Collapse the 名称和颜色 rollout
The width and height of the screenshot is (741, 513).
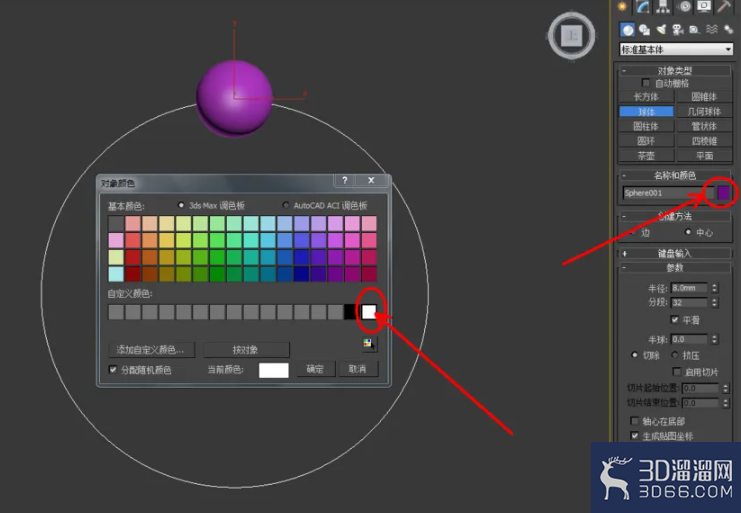[x=675, y=175]
